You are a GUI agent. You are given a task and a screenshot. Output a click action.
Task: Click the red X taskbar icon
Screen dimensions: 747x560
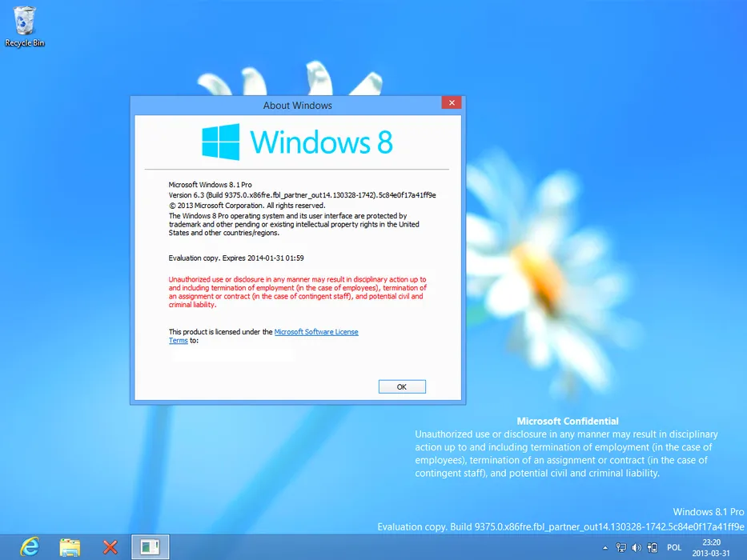pos(110,546)
